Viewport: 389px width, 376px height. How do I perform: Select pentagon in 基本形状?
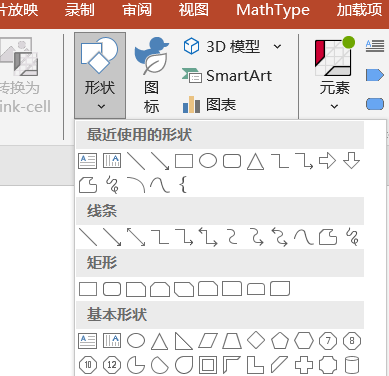[x=280, y=341]
